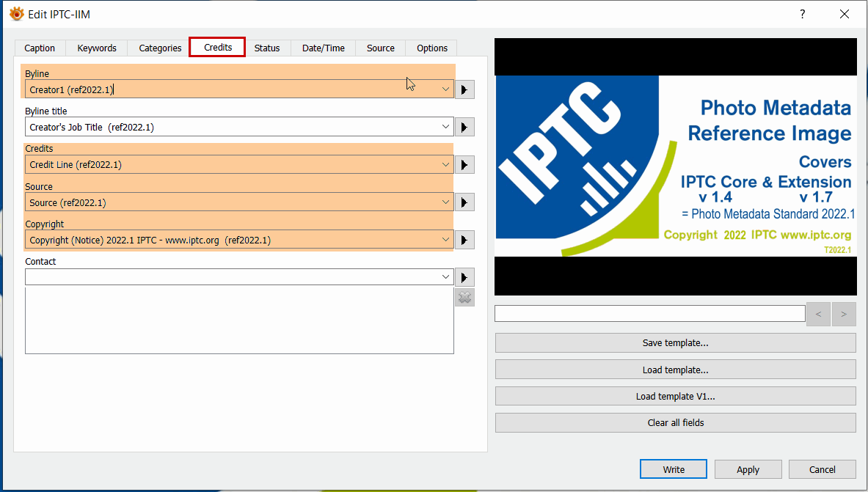Expand the Copyright dropdown list

[445, 240]
